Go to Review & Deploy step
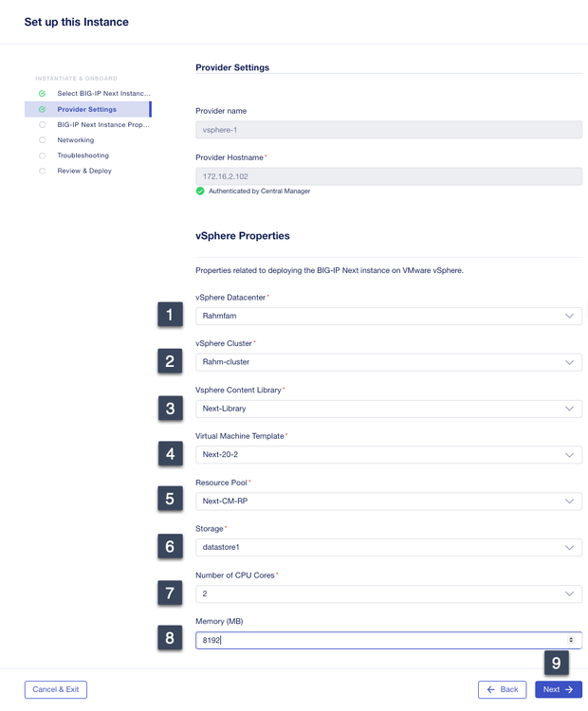588x711 pixels. [x=84, y=171]
